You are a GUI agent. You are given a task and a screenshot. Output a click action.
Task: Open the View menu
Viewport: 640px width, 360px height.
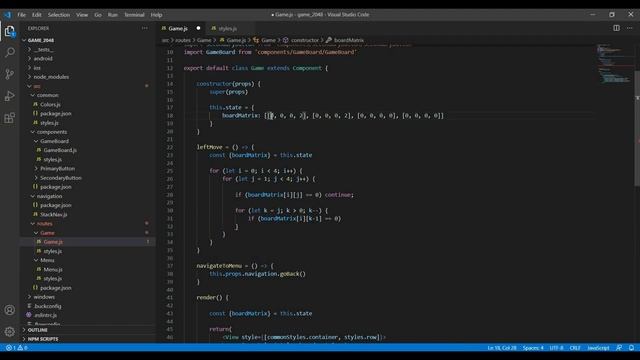tap(82, 15)
